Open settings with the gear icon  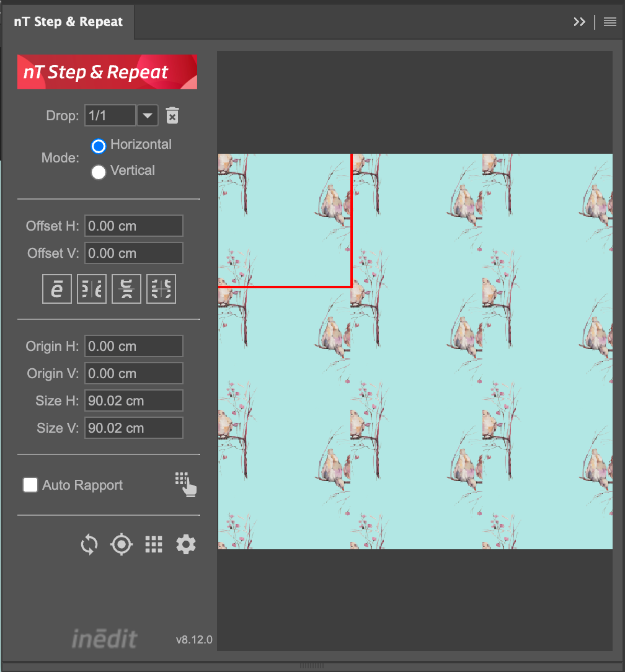[186, 545]
